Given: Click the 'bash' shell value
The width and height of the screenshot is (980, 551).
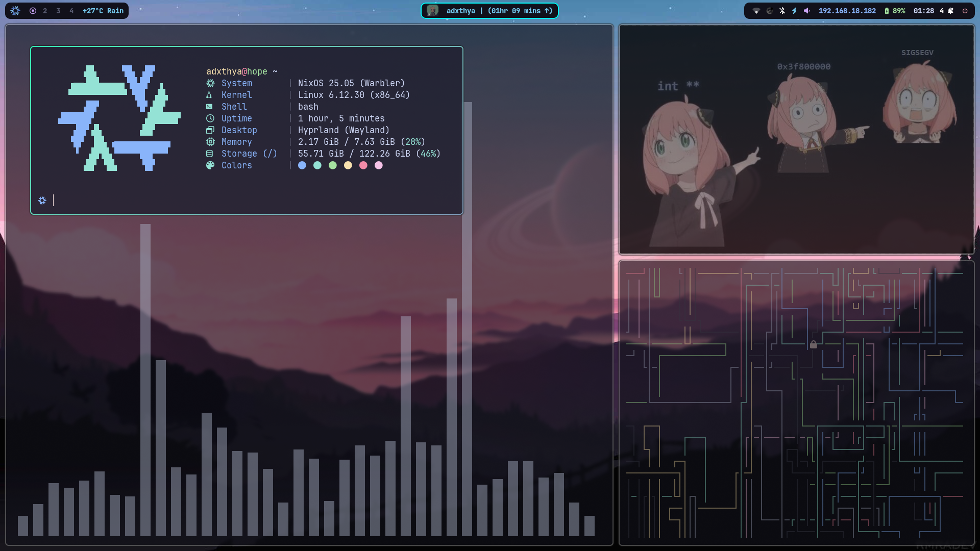Looking at the screenshot, I should pyautogui.click(x=308, y=107).
